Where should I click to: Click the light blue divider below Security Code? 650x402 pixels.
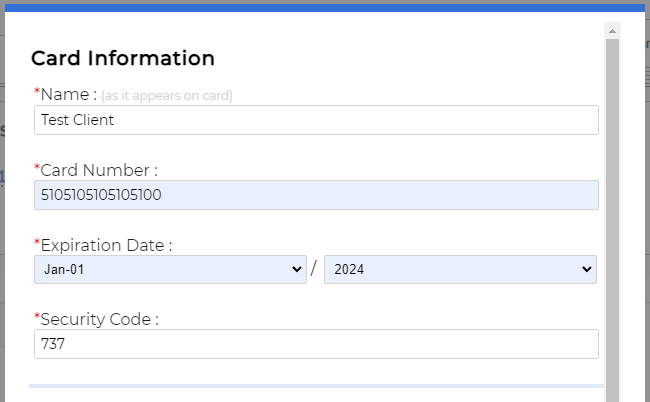(316, 385)
